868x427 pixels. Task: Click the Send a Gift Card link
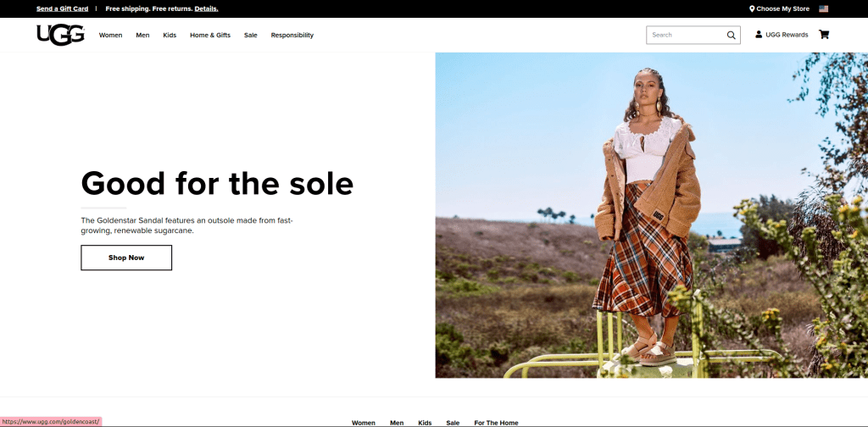point(62,8)
